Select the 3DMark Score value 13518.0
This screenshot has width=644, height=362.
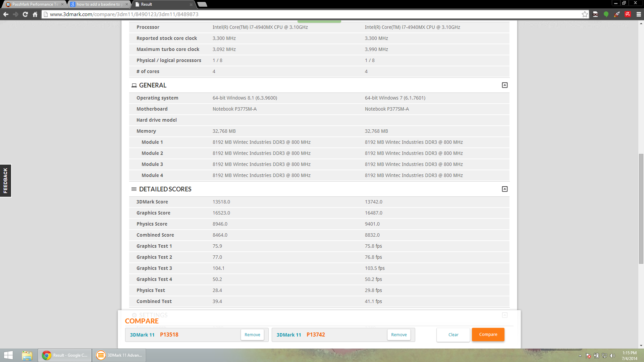click(x=221, y=202)
